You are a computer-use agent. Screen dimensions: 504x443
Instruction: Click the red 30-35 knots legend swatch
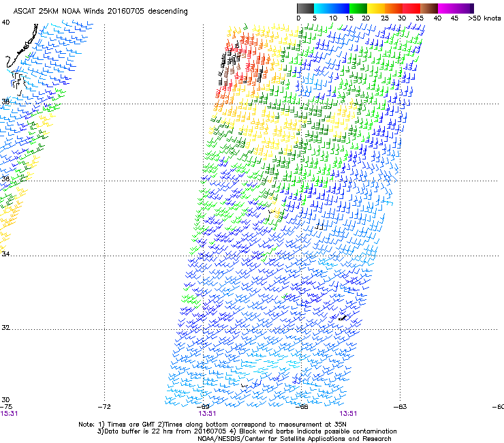coord(411,8)
